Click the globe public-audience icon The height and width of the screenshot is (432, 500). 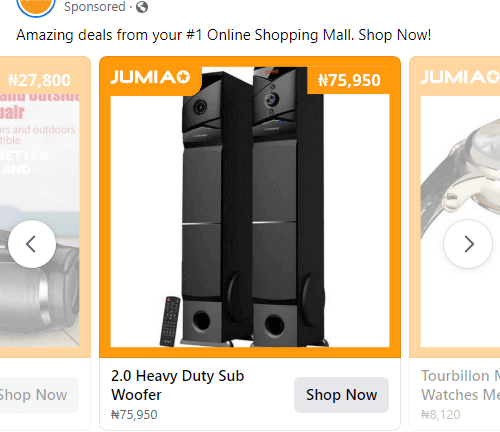[x=142, y=7]
